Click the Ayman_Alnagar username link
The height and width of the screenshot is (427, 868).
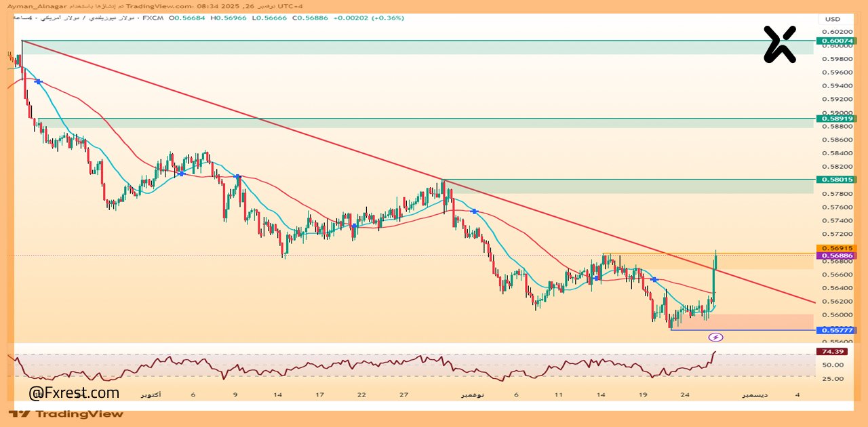37,5
